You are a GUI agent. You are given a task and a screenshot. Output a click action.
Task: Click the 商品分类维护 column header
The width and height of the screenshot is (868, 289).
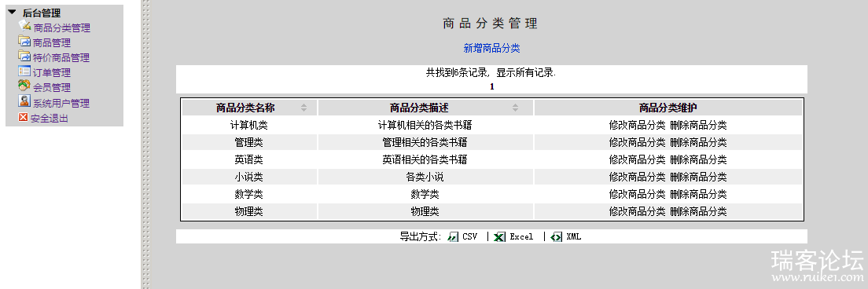[668, 108]
